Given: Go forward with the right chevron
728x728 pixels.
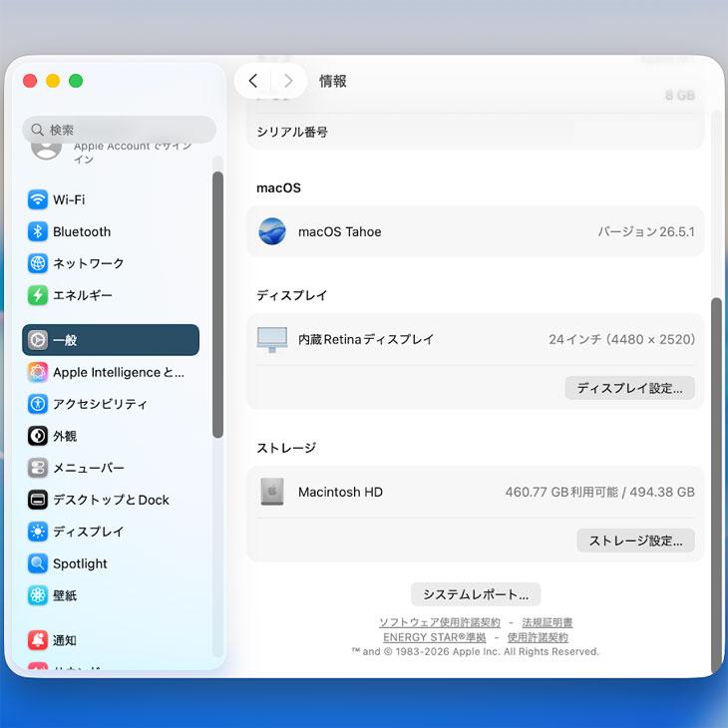Looking at the screenshot, I should tap(288, 81).
